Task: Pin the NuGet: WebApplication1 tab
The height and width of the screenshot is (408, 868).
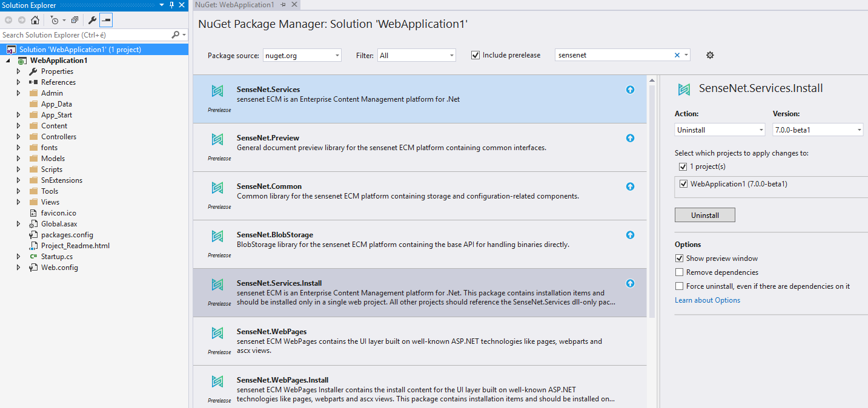Action: [283, 5]
